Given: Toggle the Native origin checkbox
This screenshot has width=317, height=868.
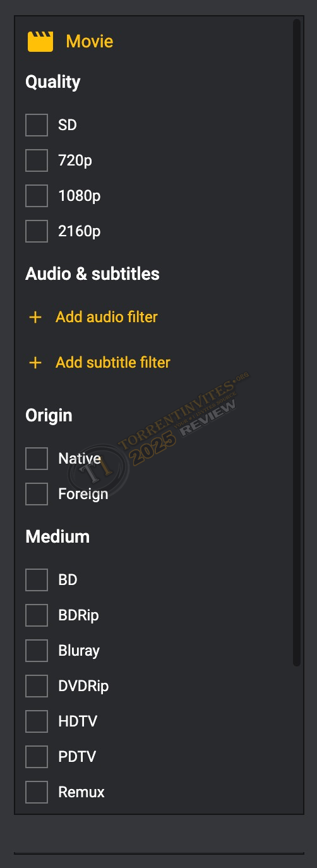Looking at the screenshot, I should tap(37, 459).
